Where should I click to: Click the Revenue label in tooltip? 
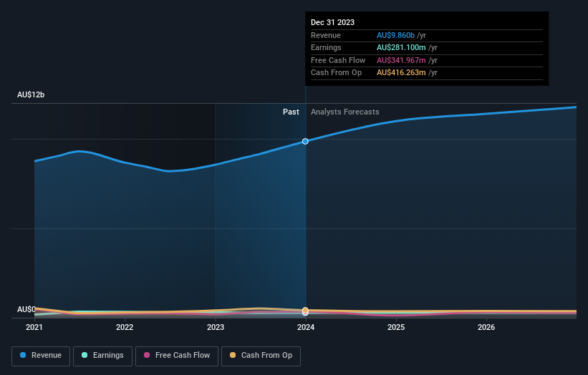point(326,35)
